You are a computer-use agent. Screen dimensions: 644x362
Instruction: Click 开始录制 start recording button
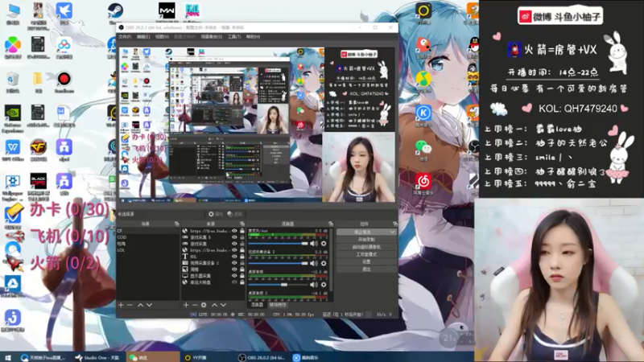click(366, 239)
